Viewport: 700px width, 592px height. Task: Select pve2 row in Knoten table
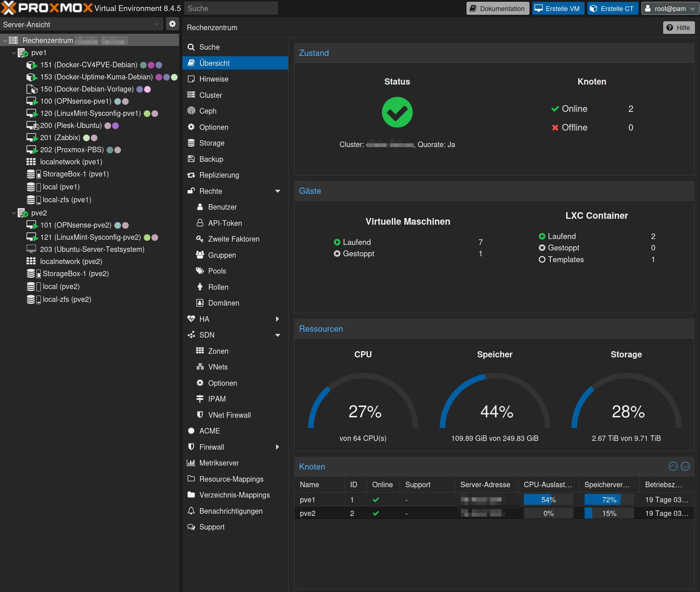(494, 513)
